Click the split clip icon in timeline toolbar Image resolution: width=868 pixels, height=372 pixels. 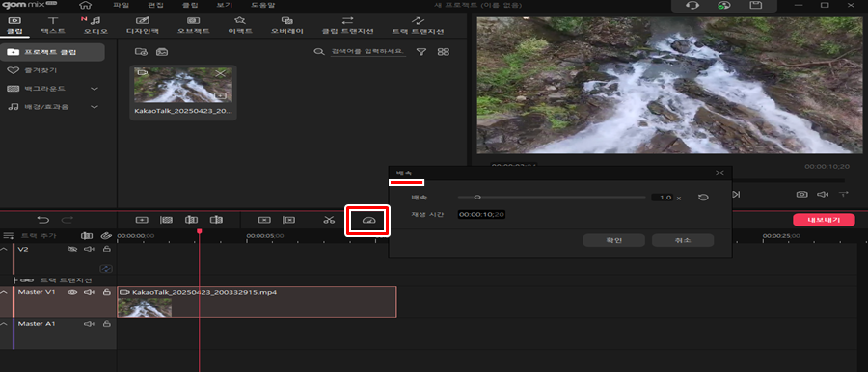(x=191, y=220)
